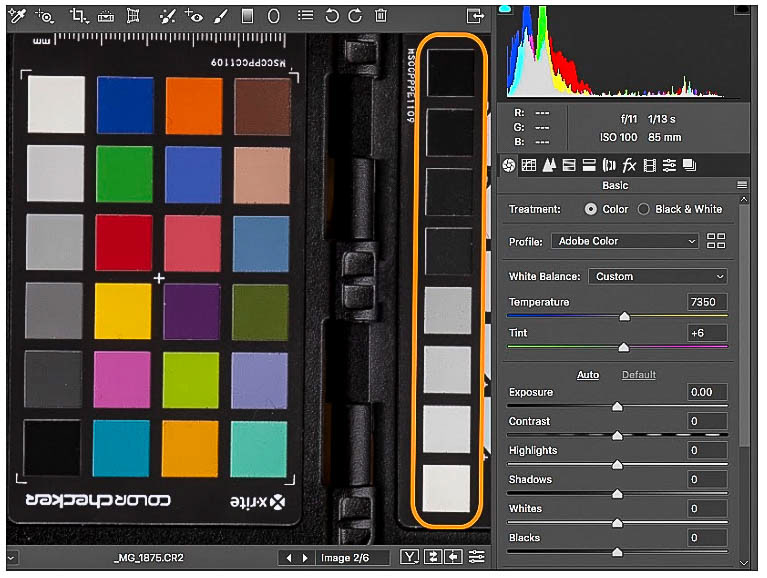Click the Exposure value field 0.00
Image resolution: width=767 pixels, height=578 pixels.
(707, 392)
